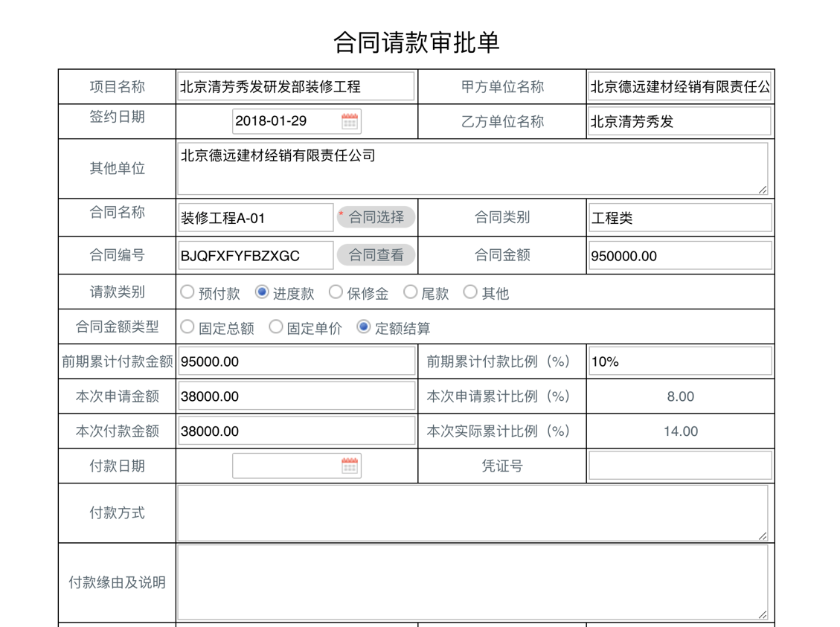The width and height of the screenshot is (840, 627).
Task: Click the resize grip of 付款缘由及说明 textarea
Action: pos(763,615)
